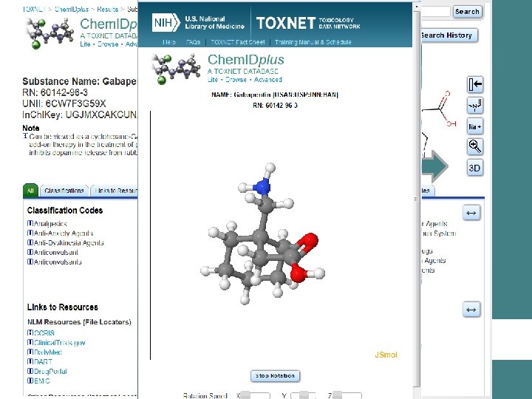
Task: Click the info icon next to DrugPortal
Action: coord(30,371)
